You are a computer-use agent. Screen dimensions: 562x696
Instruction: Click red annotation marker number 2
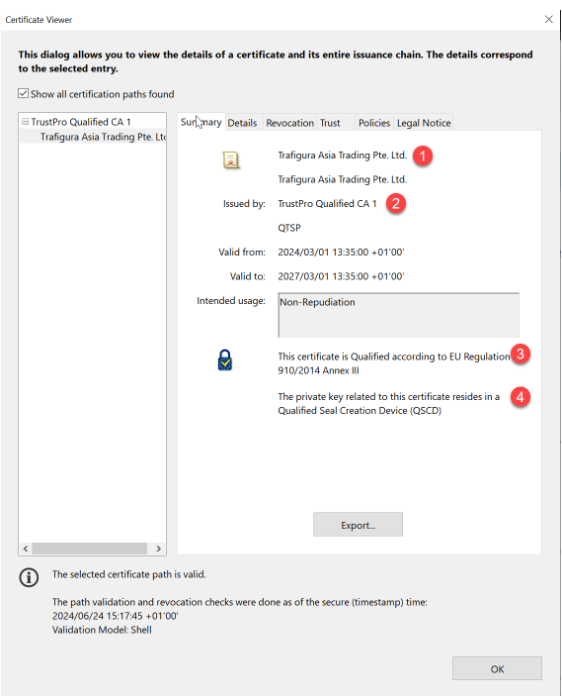coord(396,203)
